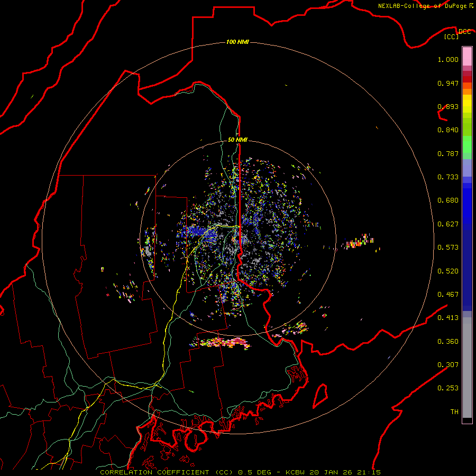Viewport: 476px width, 476px height.
Task: Click the pink segment of the color bar
Action: click(467, 57)
